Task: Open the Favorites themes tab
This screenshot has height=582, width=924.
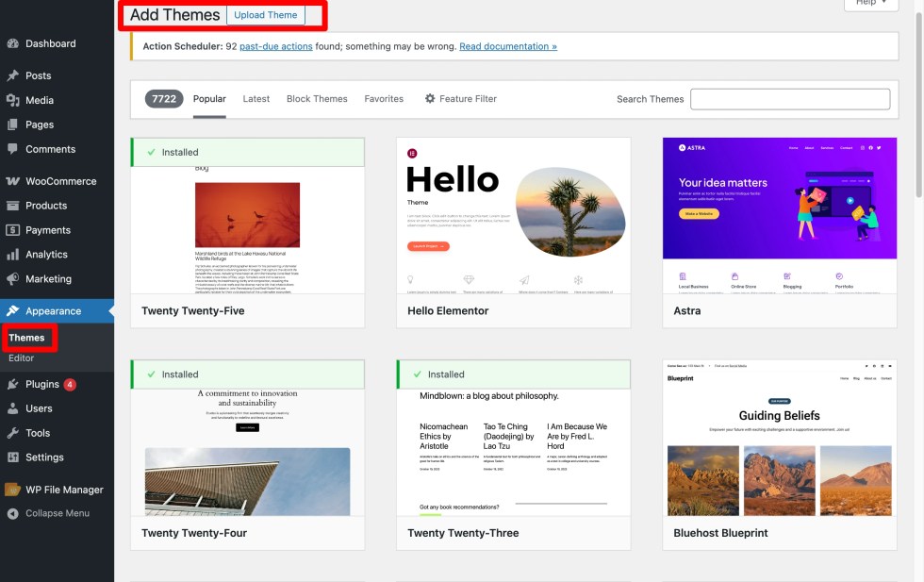Action: pos(384,99)
